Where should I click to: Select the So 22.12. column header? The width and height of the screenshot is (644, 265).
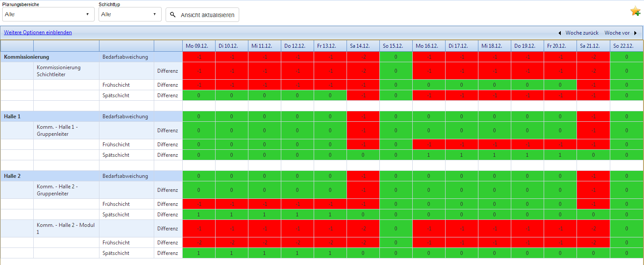click(626, 46)
